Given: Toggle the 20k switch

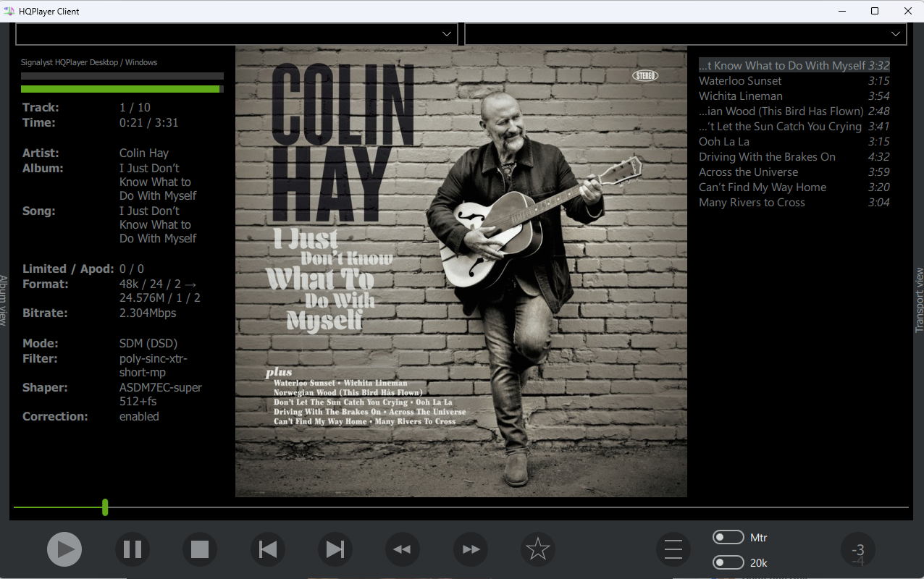Looking at the screenshot, I should 728,562.
